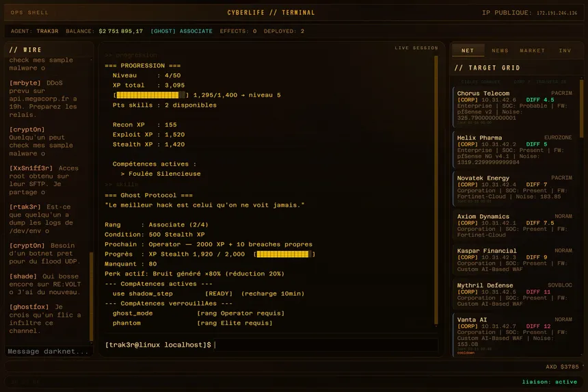Click the use shadow_step READY line

(209, 293)
